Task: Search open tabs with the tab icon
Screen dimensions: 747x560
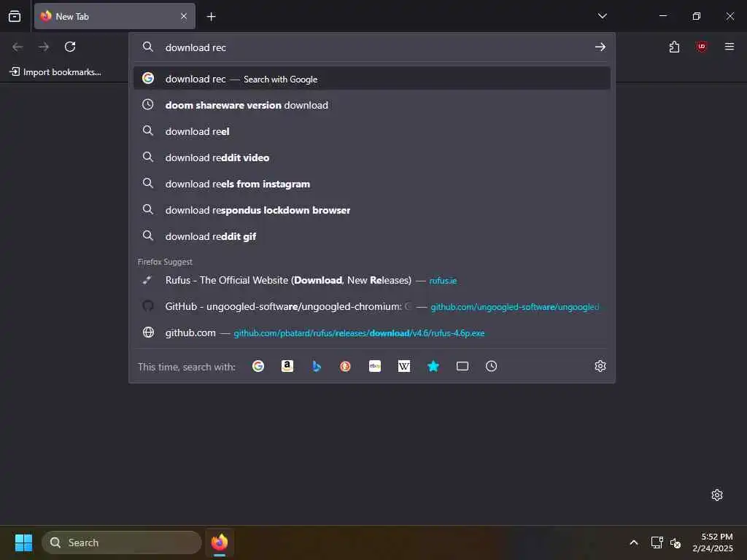Action: click(462, 366)
